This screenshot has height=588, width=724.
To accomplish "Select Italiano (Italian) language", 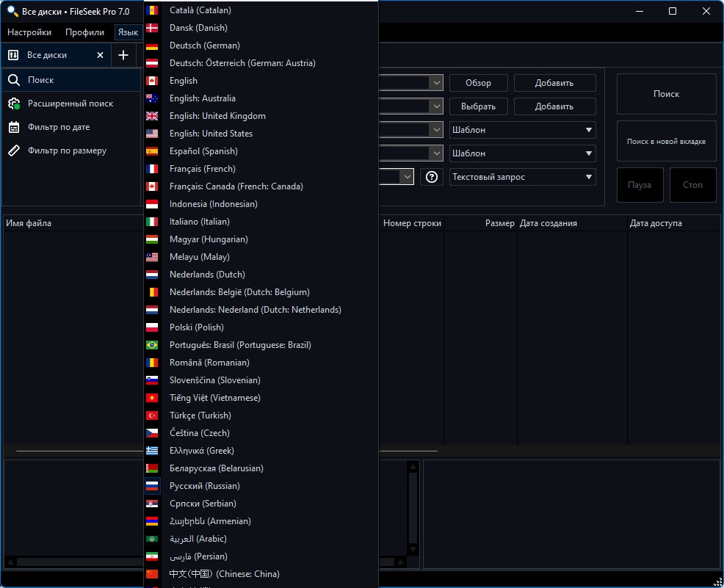I will pos(261,222).
